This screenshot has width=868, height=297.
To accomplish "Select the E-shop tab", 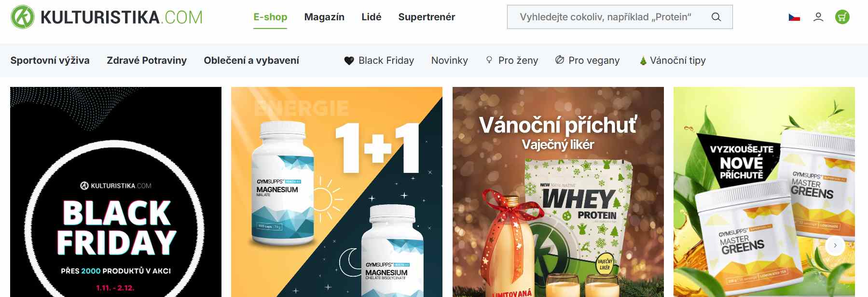I will [x=270, y=17].
